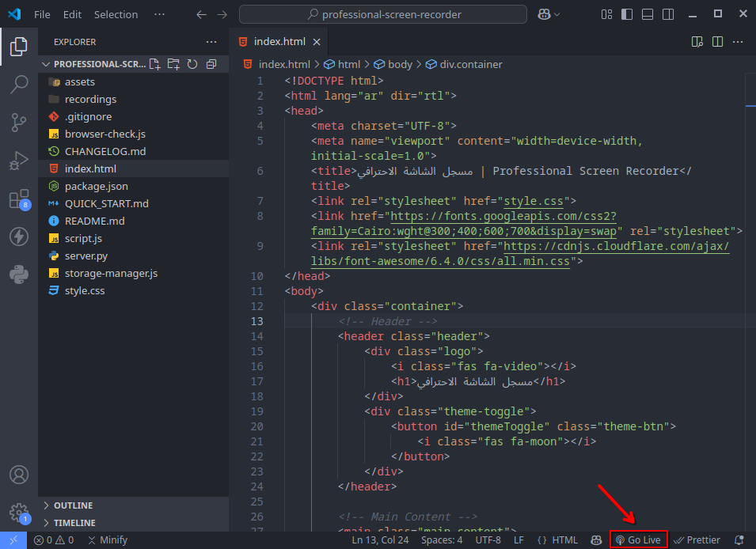Image resolution: width=756 pixels, height=549 pixels.
Task: Go back in navigation history
Action: point(202,14)
